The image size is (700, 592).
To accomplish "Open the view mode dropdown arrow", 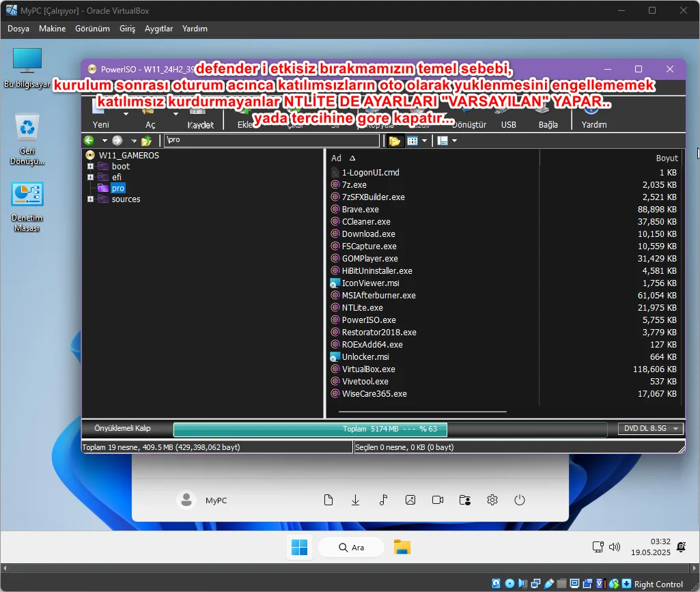I will coord(425,141).
